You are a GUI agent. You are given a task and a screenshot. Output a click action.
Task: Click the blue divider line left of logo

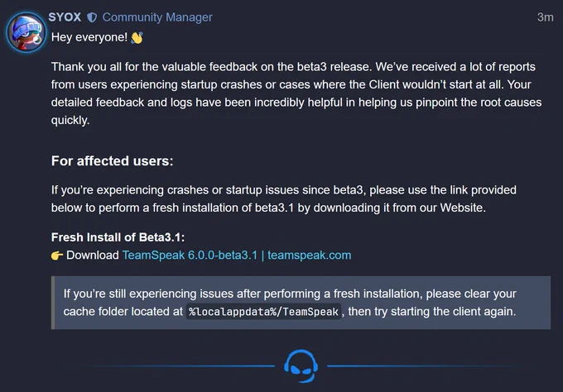coord(179,366)
